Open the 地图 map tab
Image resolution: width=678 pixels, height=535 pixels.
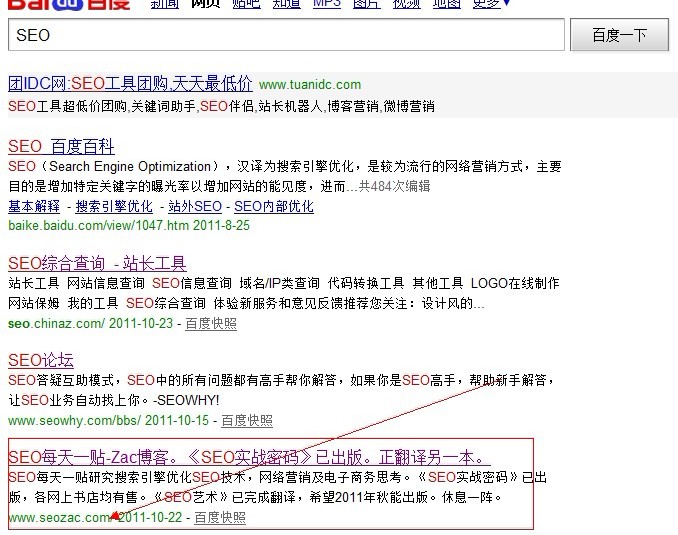pos(447,4)
